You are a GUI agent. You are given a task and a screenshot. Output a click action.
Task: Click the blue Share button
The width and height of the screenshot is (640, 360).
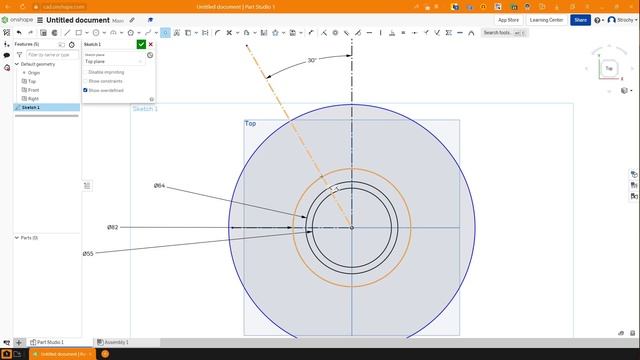coord(580,20)
